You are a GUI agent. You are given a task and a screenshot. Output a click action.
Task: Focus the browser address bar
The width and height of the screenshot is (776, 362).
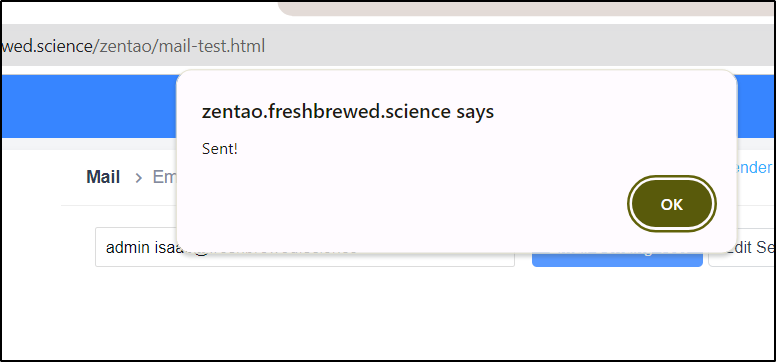[388, 45]
